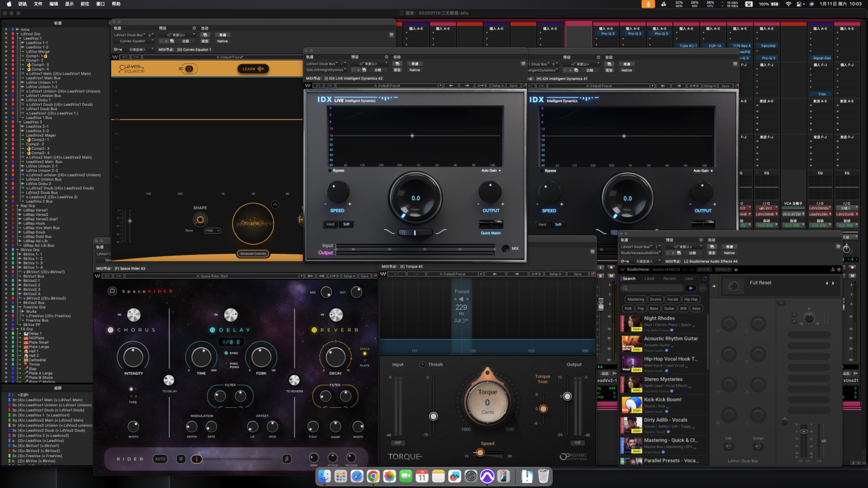The image size is (868, 488).
Task: Open the preset dropdown in the StudioVerse window header
Action: click(x=684, y=247)
